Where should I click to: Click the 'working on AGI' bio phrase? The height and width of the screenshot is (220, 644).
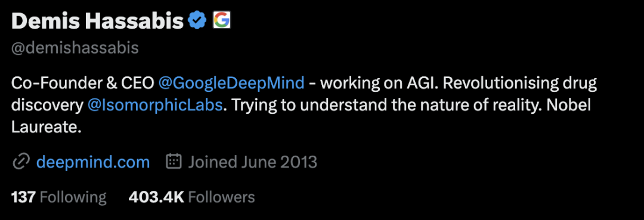[380, 83]
